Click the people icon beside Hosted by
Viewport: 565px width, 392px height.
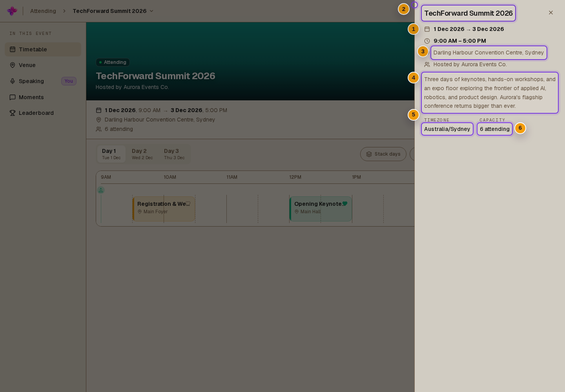pos(427,64)
